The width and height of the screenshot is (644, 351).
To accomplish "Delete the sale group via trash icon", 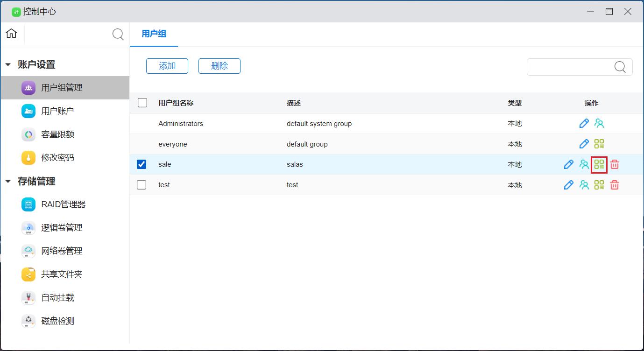I will coord(615,165).
